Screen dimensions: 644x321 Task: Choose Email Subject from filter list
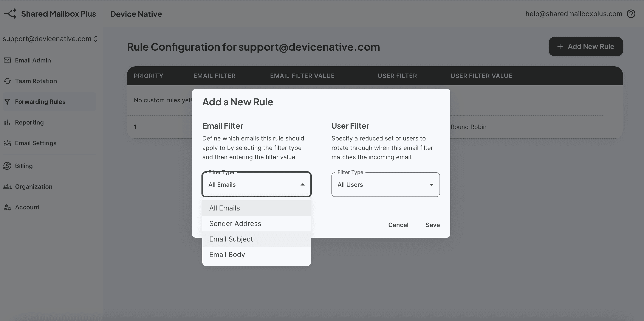pos(231,239)
